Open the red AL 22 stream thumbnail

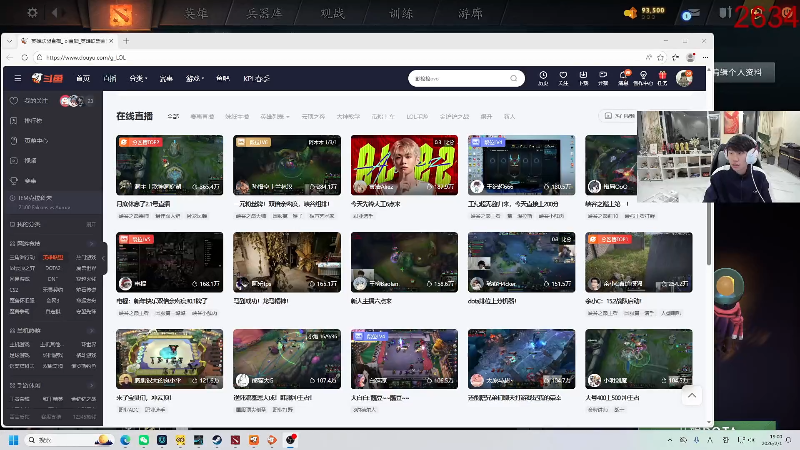[x=404, y=165]
